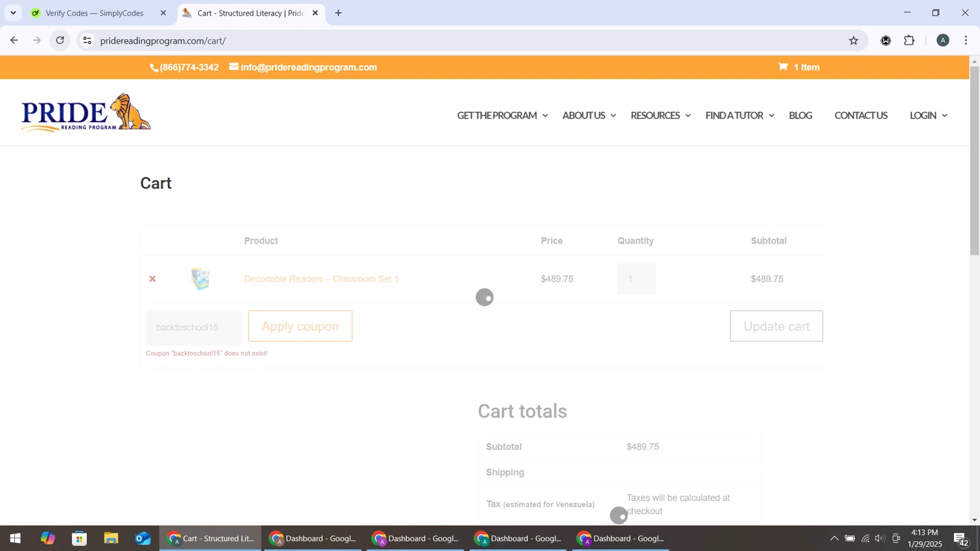Edit the quantity field showing 1
The height and width of the screenshot is (551, 980).
tap(636, 279)
